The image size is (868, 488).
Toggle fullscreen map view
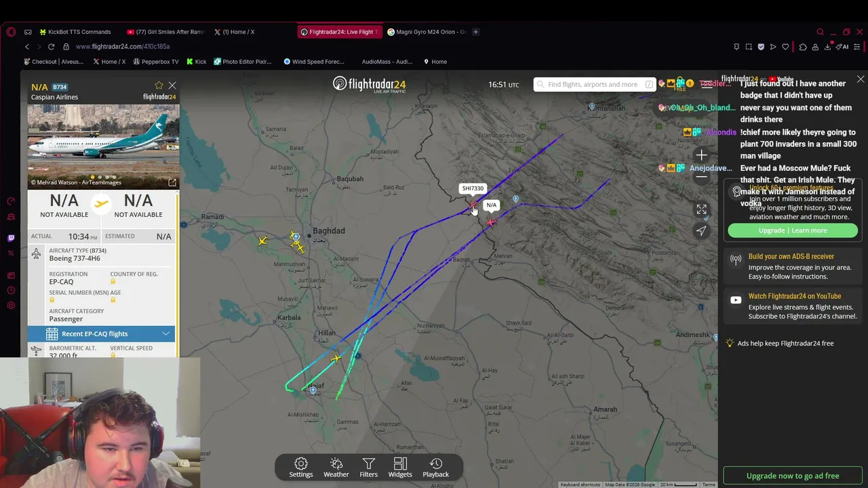point(701,209)
